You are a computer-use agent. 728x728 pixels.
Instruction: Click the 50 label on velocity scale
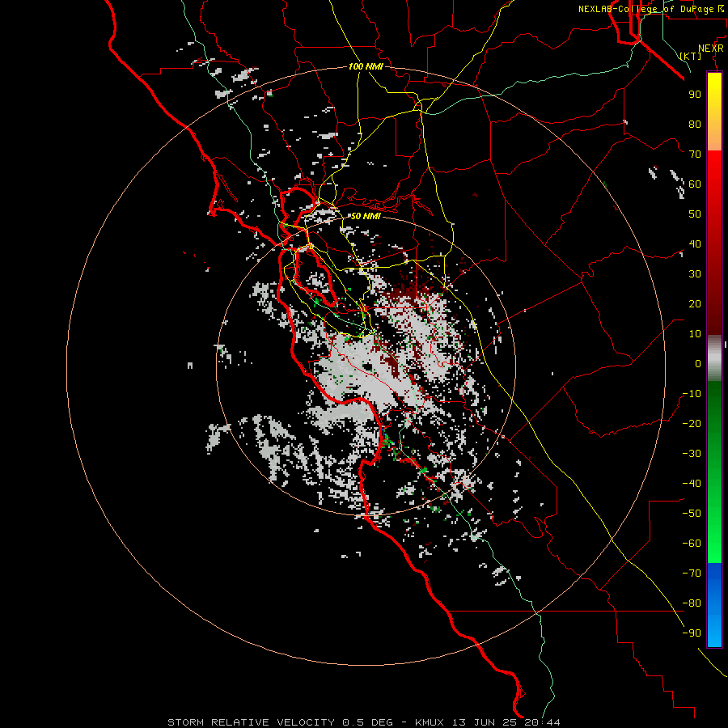click(x=695, y=214)
